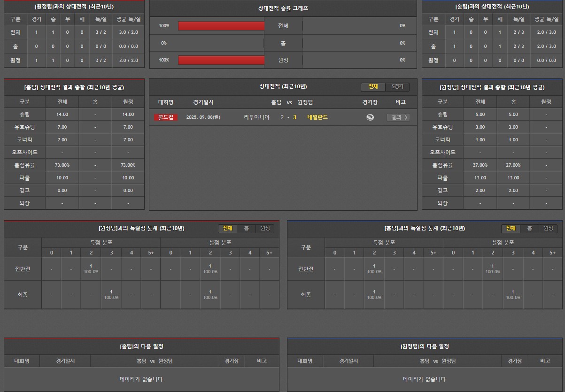Viewport: 565px width, 392px height.
Task: Click 경기장 column header in 상대전적 table
Action: (370, 102)
